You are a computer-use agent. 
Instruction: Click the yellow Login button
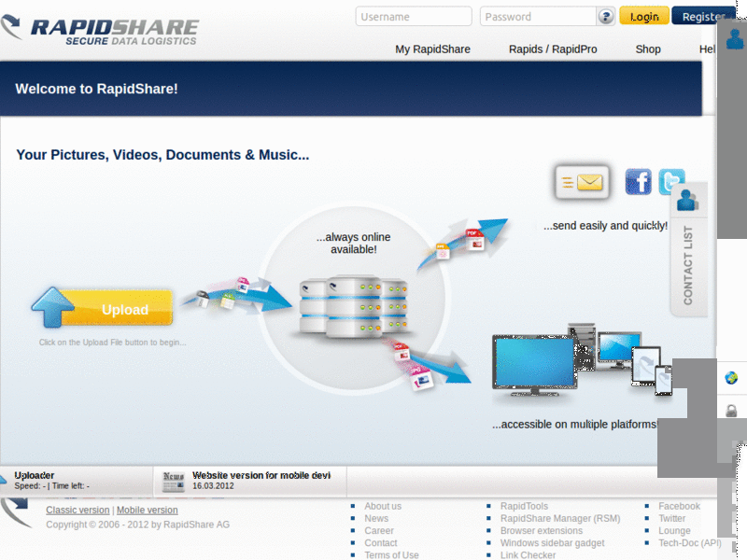point(644,17)
